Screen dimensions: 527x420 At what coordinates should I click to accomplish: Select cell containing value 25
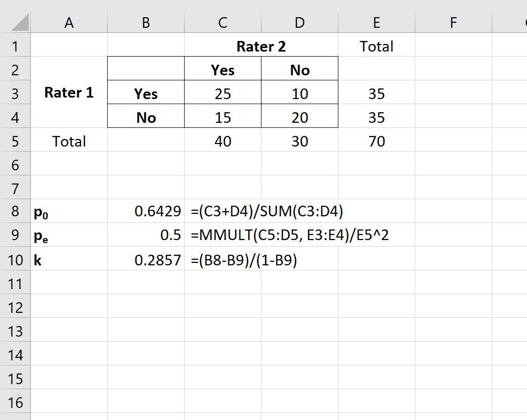tap(223, 94)
